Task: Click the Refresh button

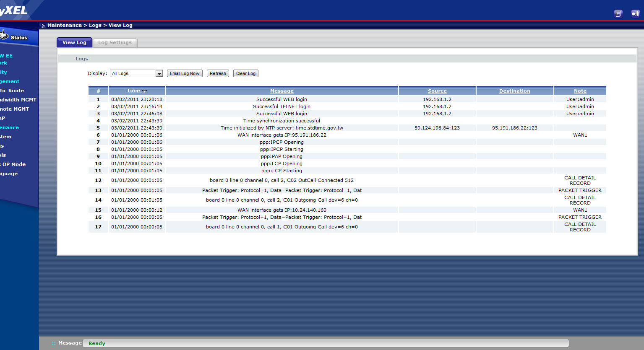Action: [x=218, y=73]
